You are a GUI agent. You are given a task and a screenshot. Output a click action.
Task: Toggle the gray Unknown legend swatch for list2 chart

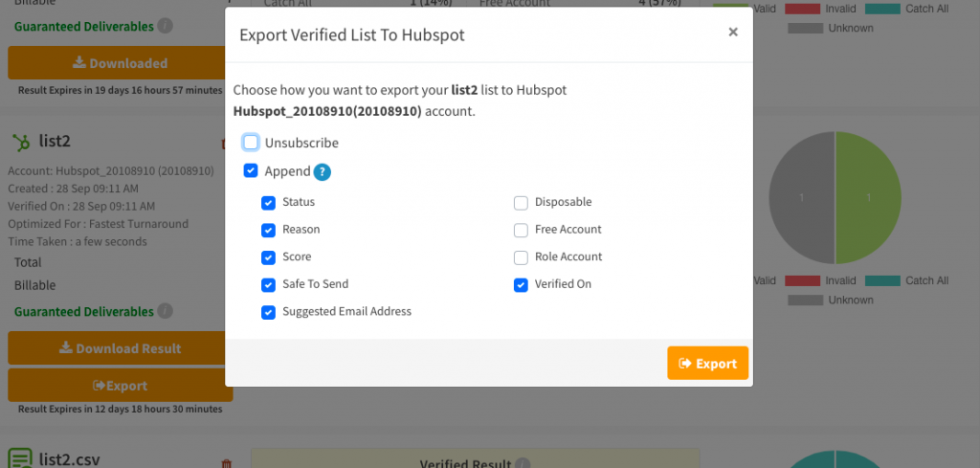(x=805, y=300)
